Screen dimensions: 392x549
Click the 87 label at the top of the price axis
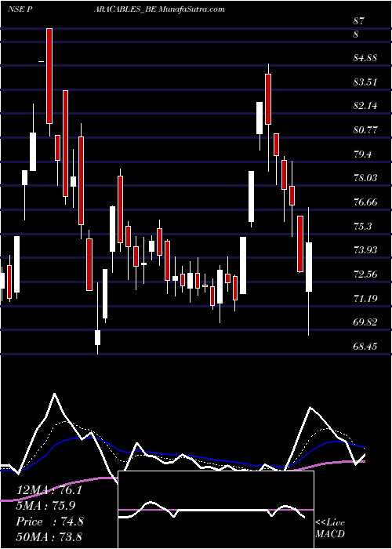coord(359,21)
